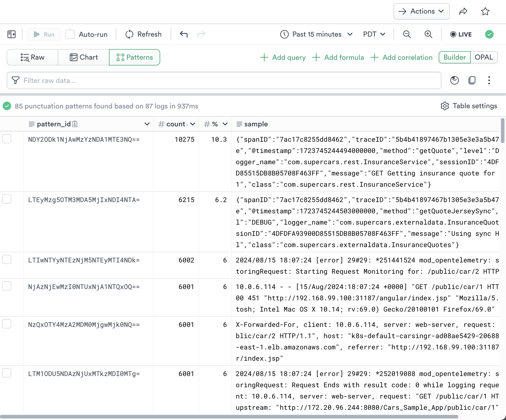Click the zoom in magnifier icon
The width and height of the screenshot is (506, 420).
click(428, 34)
